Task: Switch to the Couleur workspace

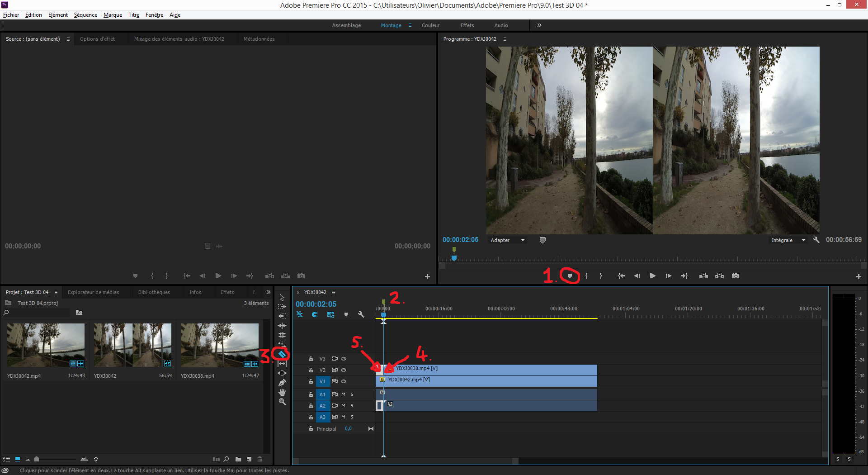Action: [430, 25]
